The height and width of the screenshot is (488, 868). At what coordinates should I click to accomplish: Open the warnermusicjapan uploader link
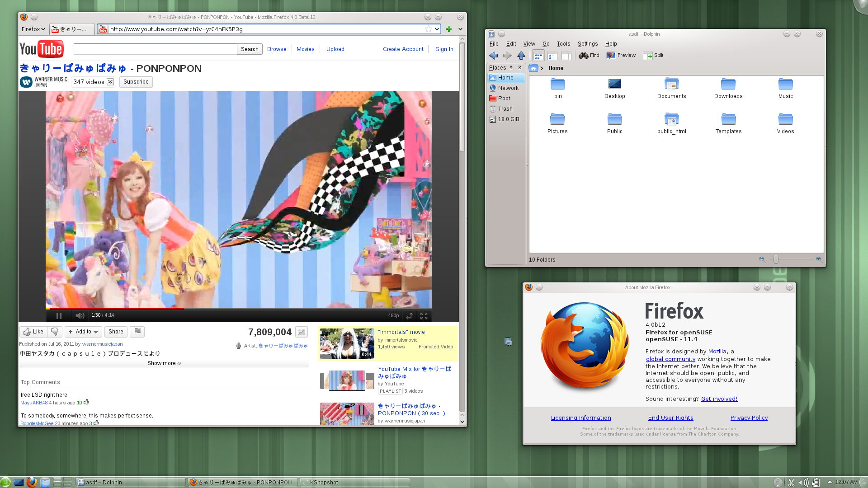(102, 344)
